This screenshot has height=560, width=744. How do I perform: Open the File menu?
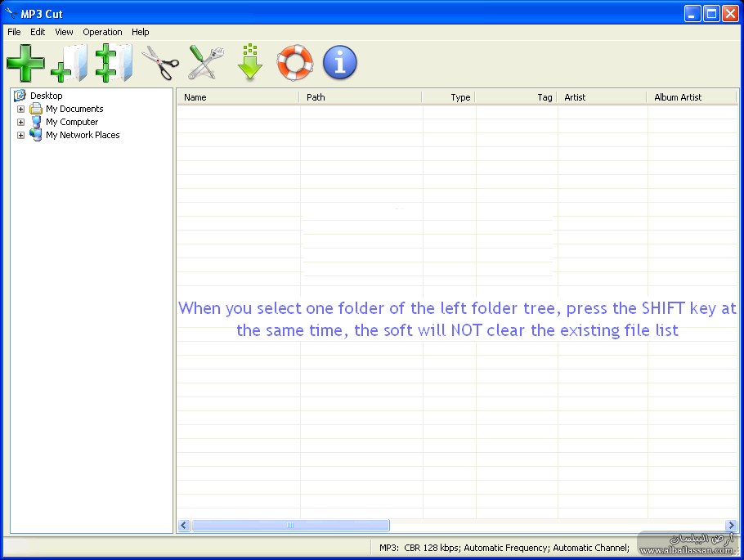pyautogui.click(x=14, y=32)
